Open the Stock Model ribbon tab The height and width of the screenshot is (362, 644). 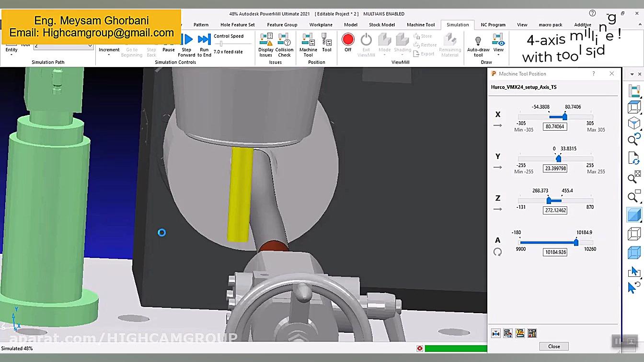[381, 24]
